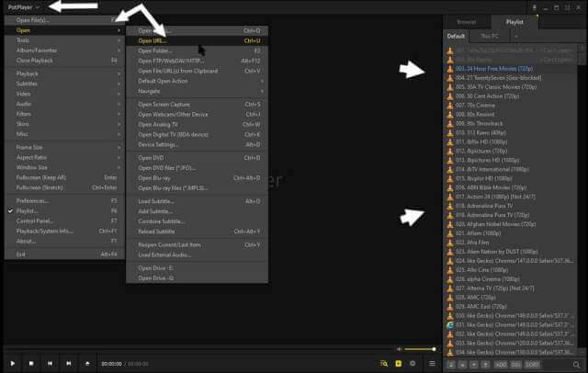Screen dimensions: 588x373
Task: Click the cone icon beside AMC (720p)
Action: 449,298
